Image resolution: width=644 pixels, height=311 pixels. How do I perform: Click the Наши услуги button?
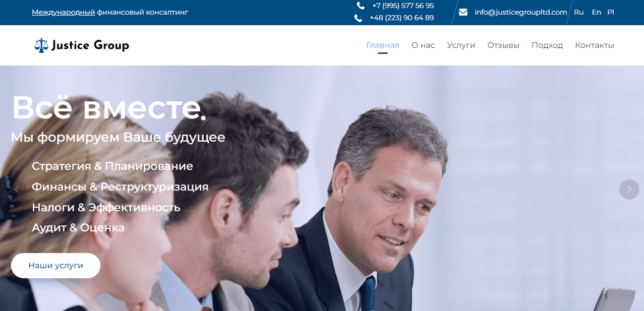[55, 265]
